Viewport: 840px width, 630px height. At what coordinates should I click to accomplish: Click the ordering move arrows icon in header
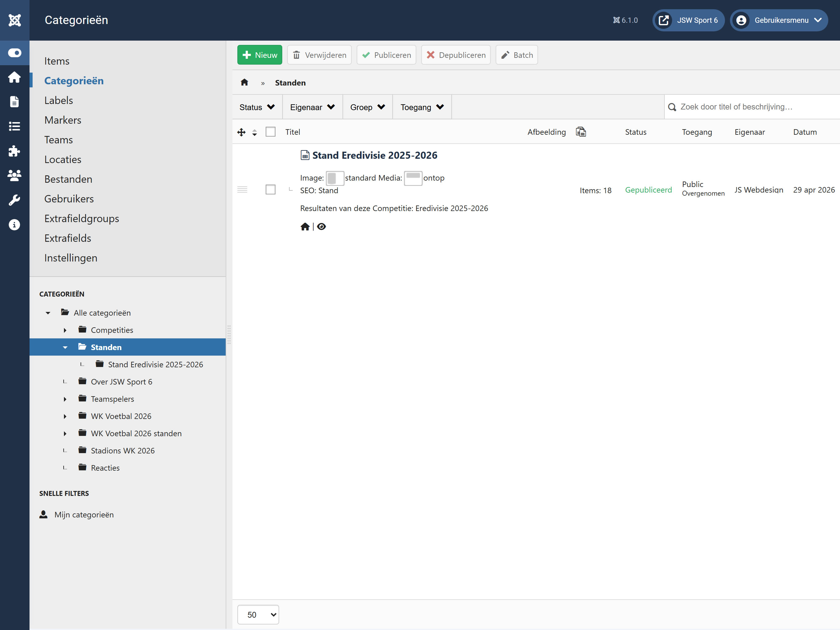coord(241,132)
